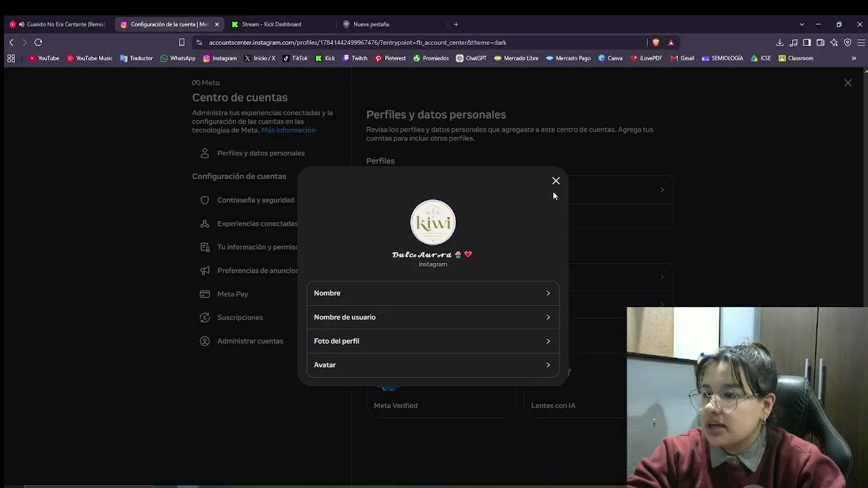Switch to the Cuando No Era Cantante tab

(58, 24)
